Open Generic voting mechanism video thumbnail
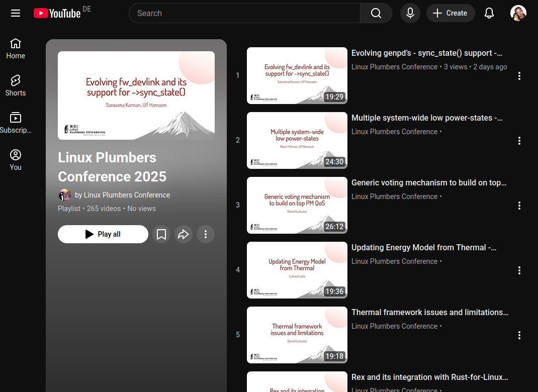The image size is (538, 392). click(x=297, y=205)
